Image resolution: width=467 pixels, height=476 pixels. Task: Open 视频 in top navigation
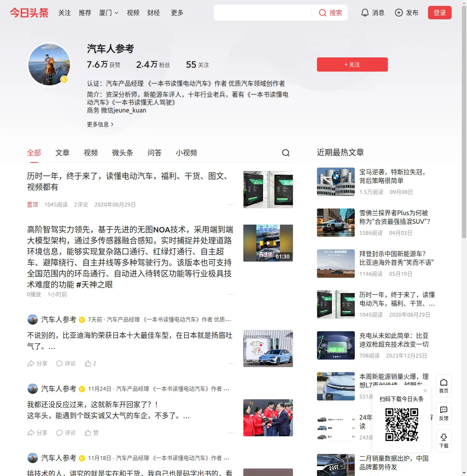pos(133,13)
